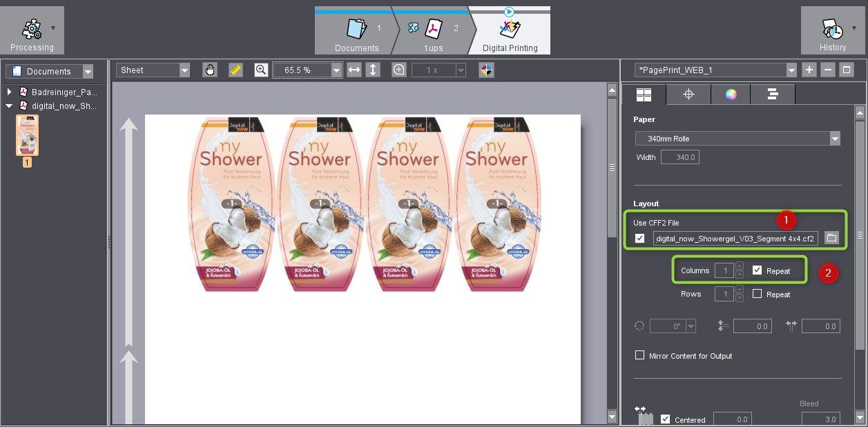Activate the yellow Measure ruler tool
The image size is (868, 427).
[235, 69]
